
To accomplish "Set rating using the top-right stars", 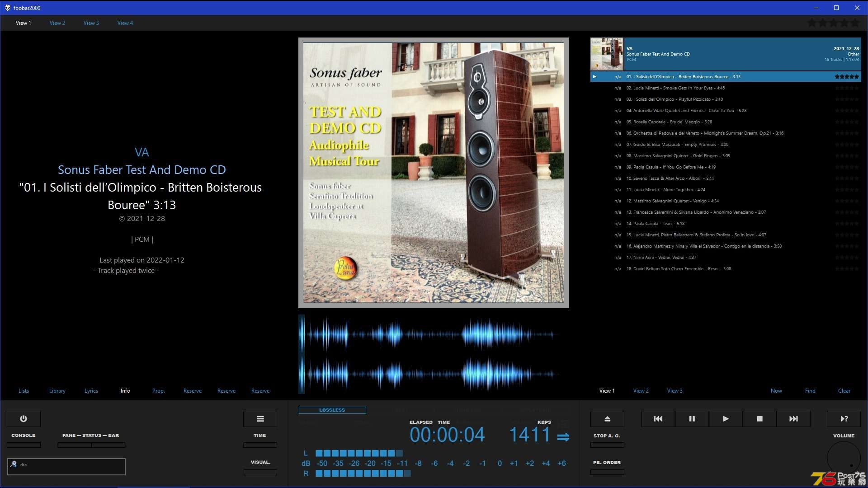I will tap(834, 23).
